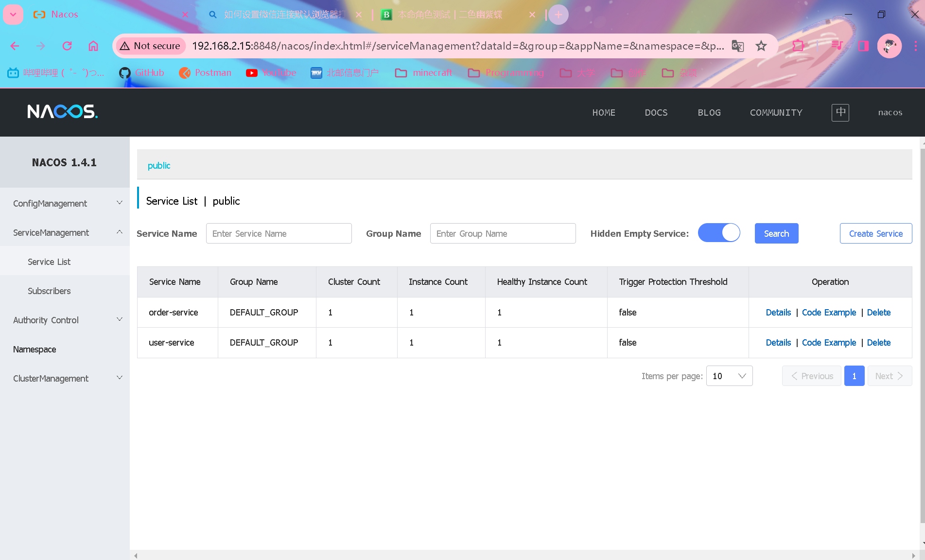Viewport: 925px width, 560px height.
Task: Open a new browser tab
Action: click(558, 15)
